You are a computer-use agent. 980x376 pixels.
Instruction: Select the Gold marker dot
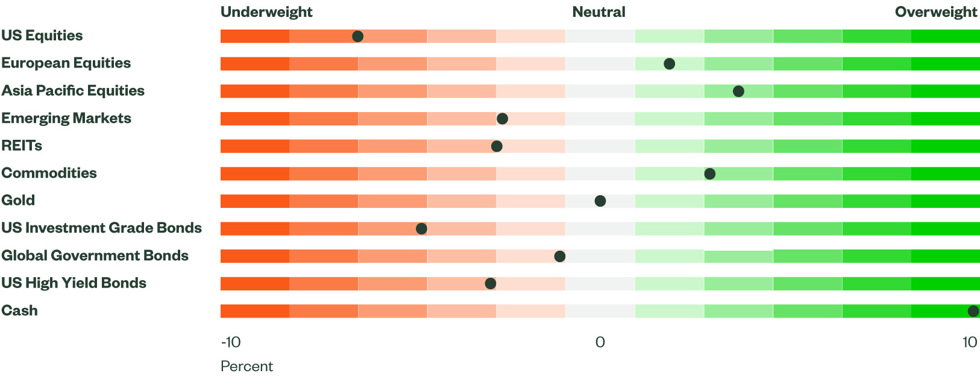[600, 201]
